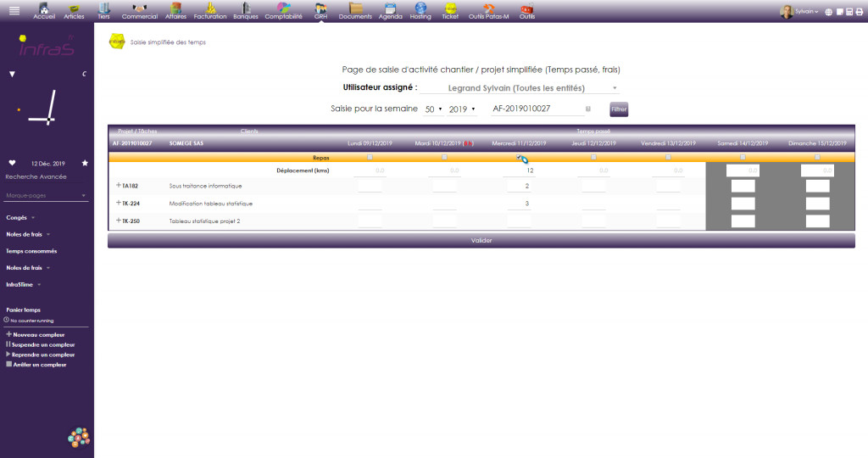This screenshot has height=458, width=868.
Task: Click the sticky note icon top right
Action: point(840,12)
